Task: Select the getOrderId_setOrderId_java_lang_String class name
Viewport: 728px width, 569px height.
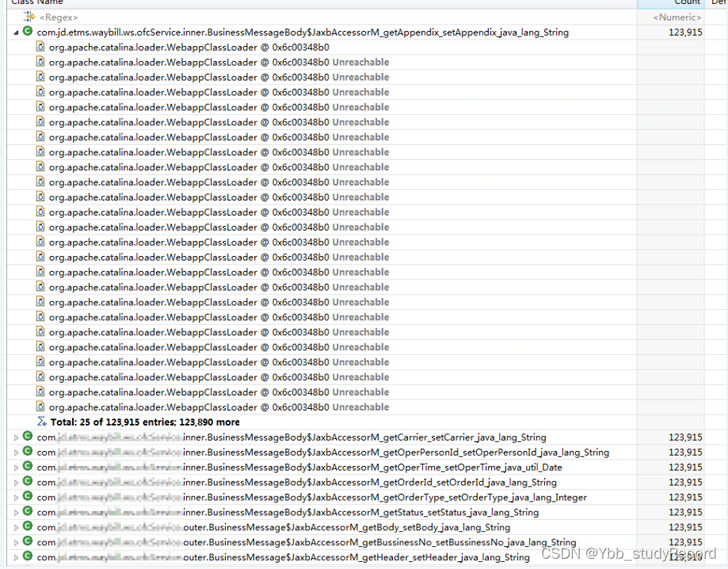Action: point(297,483)
